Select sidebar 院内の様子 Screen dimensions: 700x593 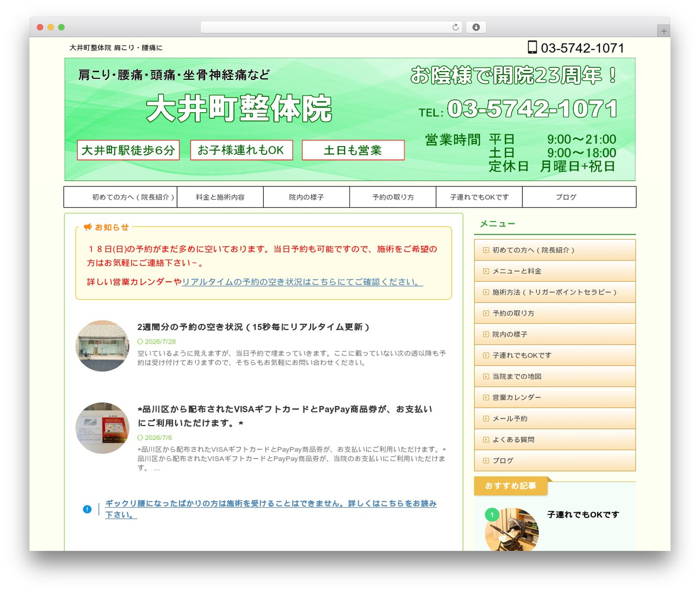point(555,334)
